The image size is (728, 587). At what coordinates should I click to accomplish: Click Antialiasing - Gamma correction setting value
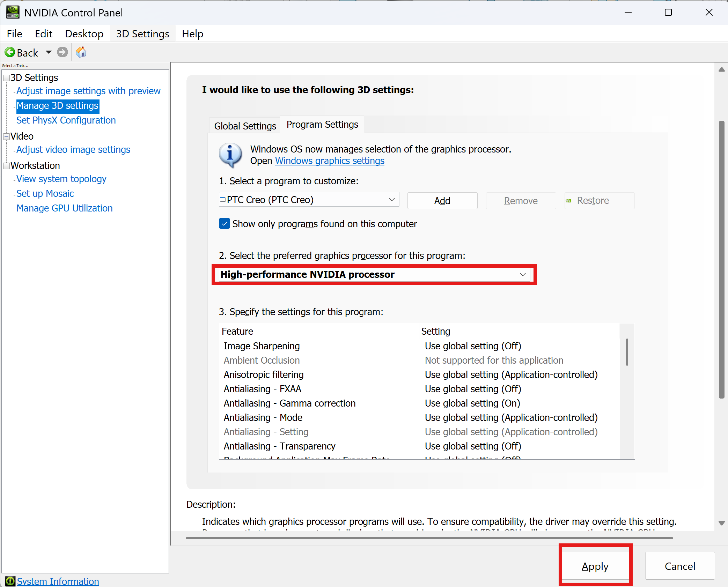click(472, 403)
